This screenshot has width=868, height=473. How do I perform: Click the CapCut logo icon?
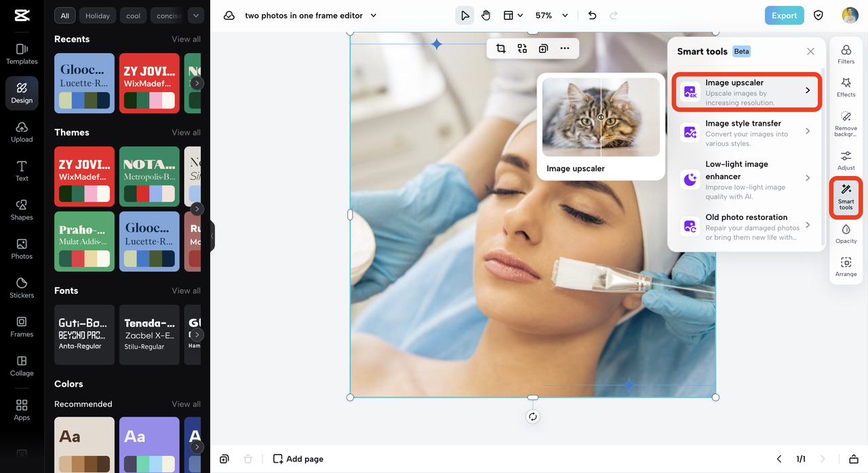pos(22,16)
